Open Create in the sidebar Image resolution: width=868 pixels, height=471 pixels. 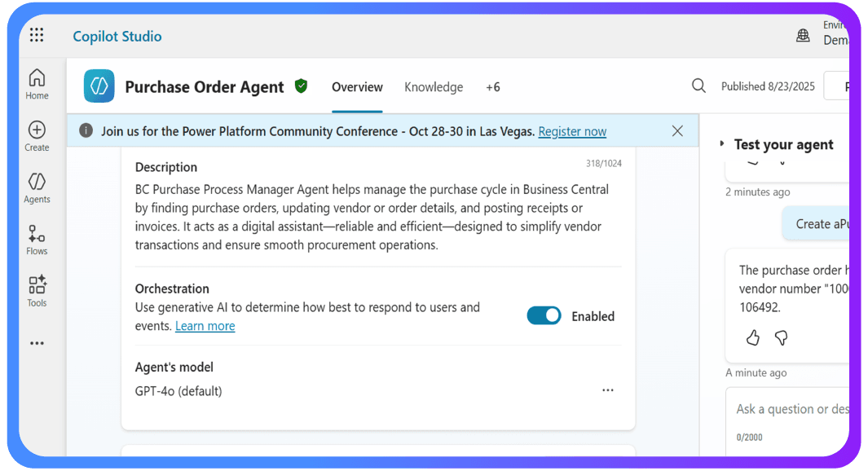point(37,136)
